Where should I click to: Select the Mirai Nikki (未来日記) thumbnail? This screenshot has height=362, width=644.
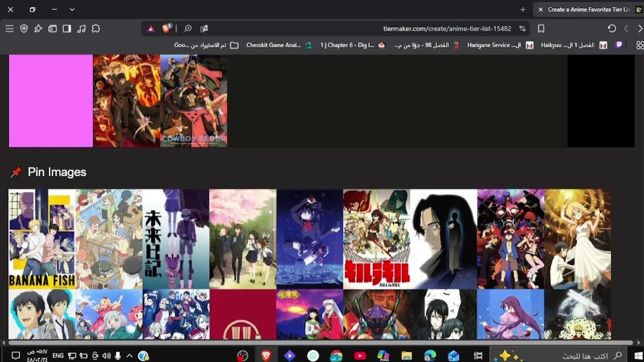pos(176,239)
